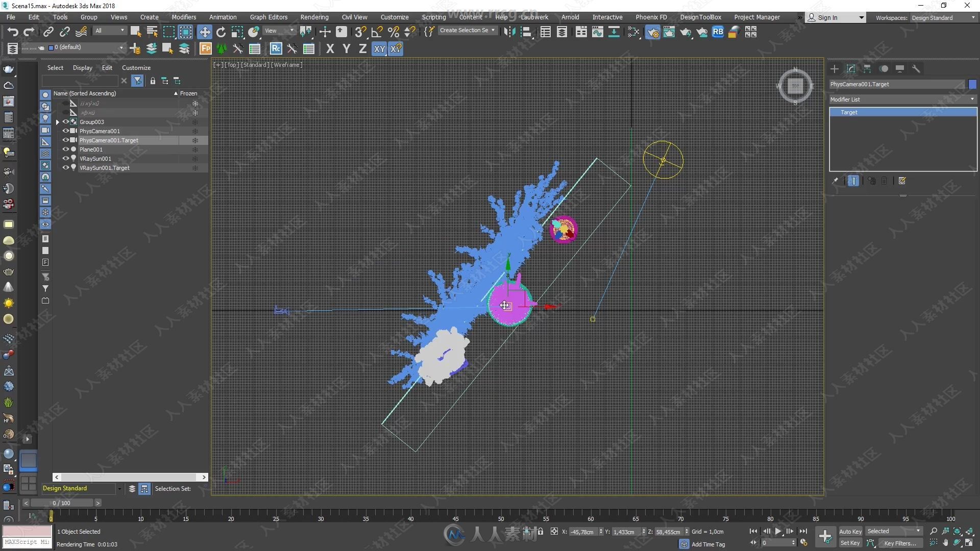Viewport: 980px width, 551px height.
Task: Open the reference coordinate View dropdown
Action: (x=279, y=31)
